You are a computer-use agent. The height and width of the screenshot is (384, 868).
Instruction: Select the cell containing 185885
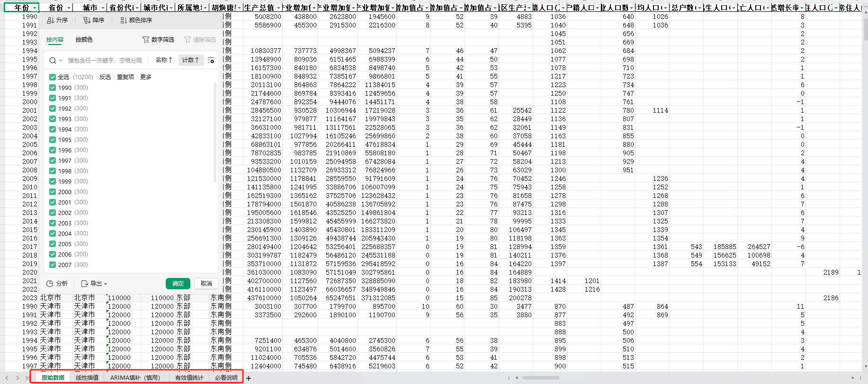click(x=721, y=247)
